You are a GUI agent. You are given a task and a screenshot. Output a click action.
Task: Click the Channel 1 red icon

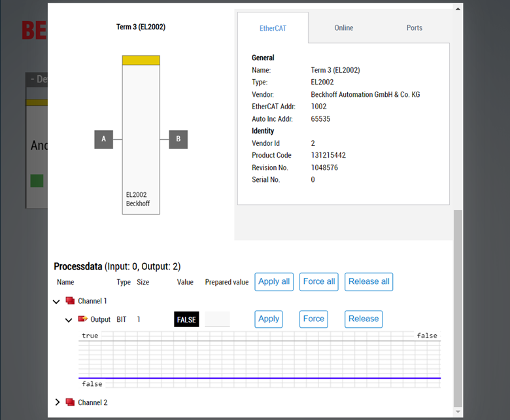click(70, 300)
